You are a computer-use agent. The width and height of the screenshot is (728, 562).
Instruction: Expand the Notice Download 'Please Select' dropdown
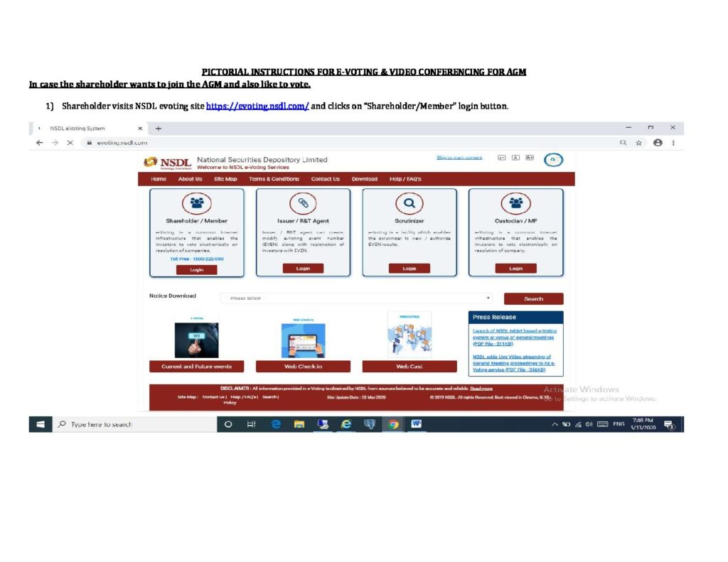356,298
